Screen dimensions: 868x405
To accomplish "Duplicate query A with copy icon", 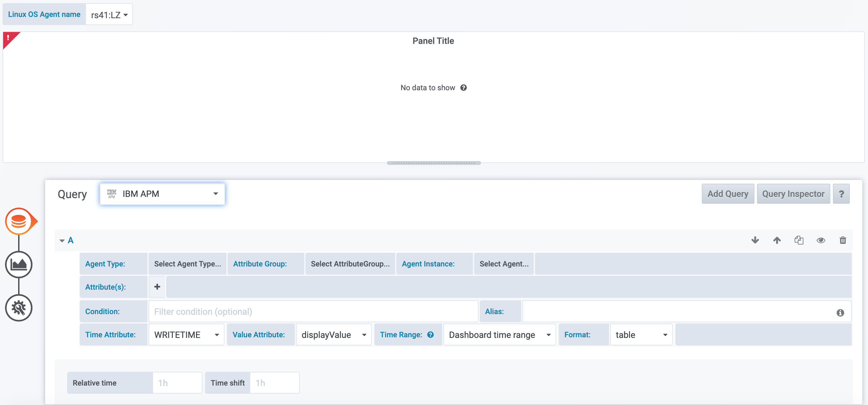I will pyautogui.click(x=799, y=240).
